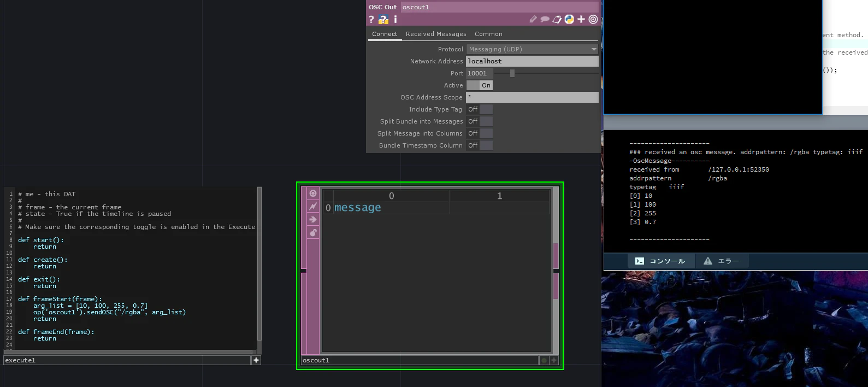Toggle Split Bundle into Messages switch
Screen dimensions: 868x387
[x=480, y=121]
